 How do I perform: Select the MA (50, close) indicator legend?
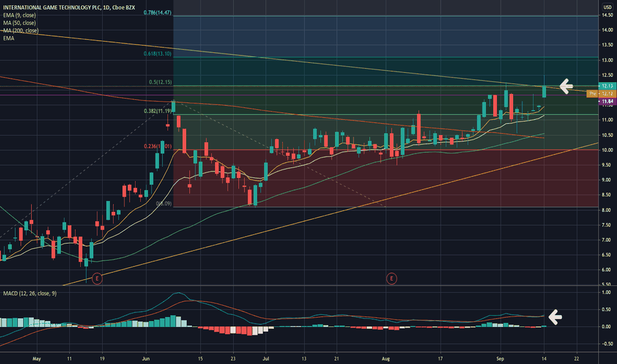(x=19, y=23)
